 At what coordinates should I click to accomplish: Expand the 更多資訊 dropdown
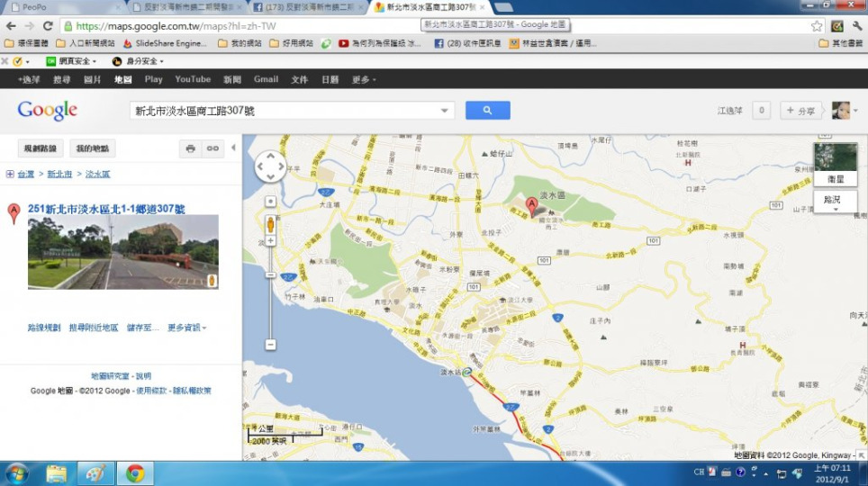click(186, 328)
